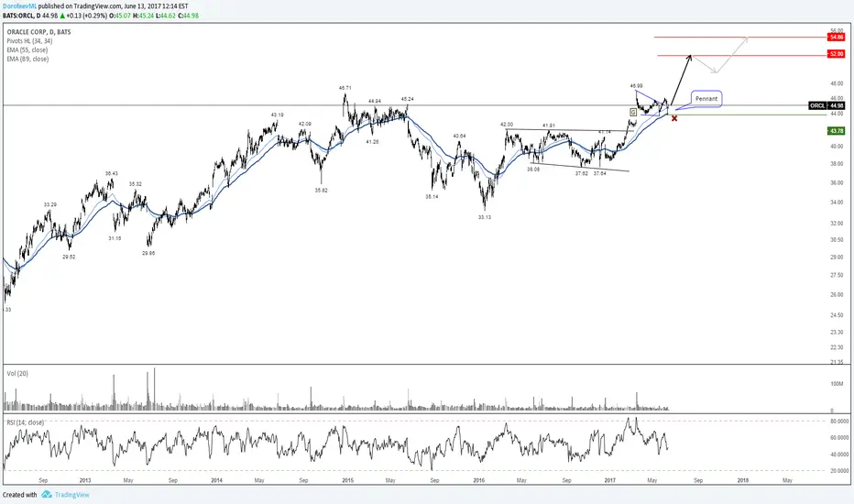Click the BATS:ORCL, D header symbol text
Screen dimensions: 854x504
pyautogui.click(x=21, y=16)
